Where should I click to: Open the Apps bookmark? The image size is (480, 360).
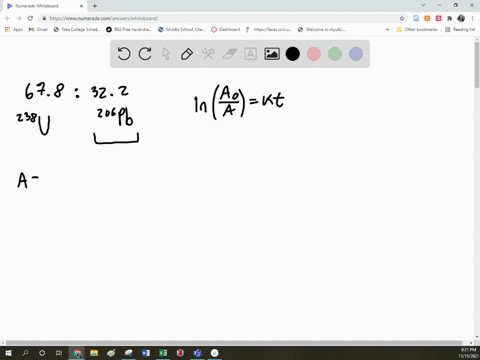[14, 29]
